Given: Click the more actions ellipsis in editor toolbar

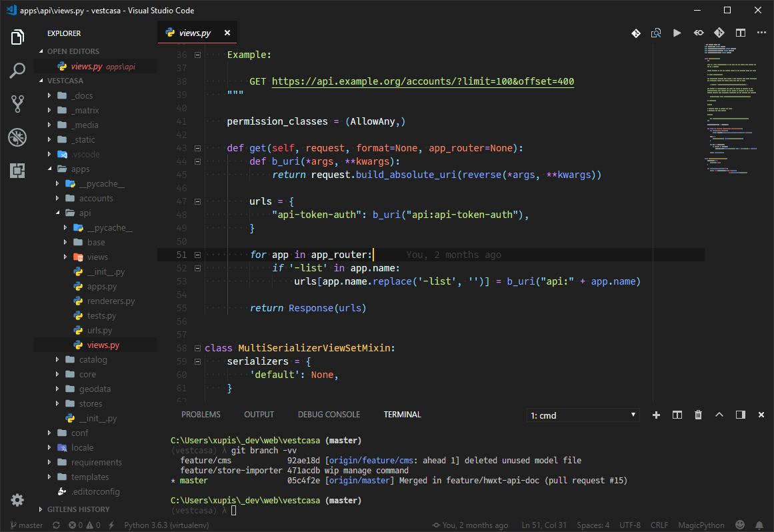Looking at the screenshot, I should coord(762,33).
